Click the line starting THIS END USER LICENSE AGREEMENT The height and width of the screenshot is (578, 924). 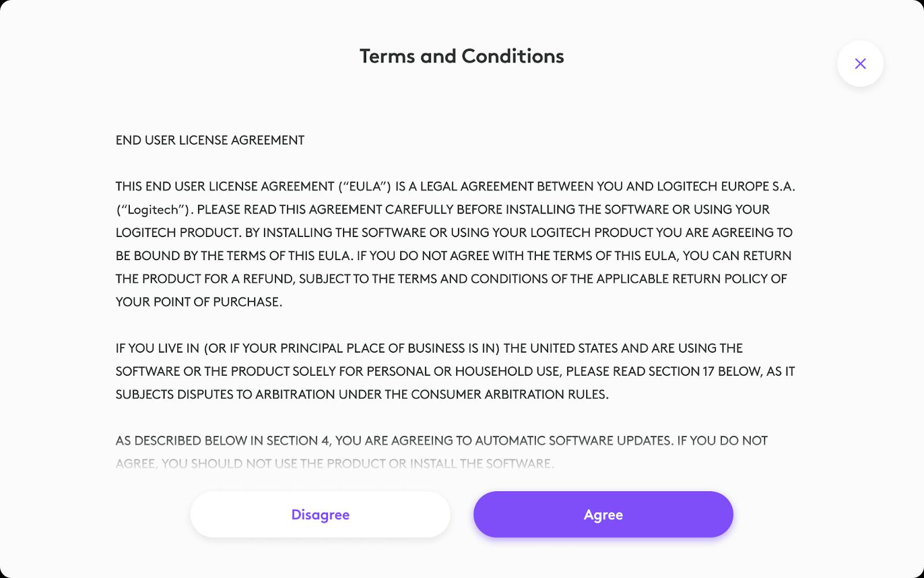coord(454,187)
